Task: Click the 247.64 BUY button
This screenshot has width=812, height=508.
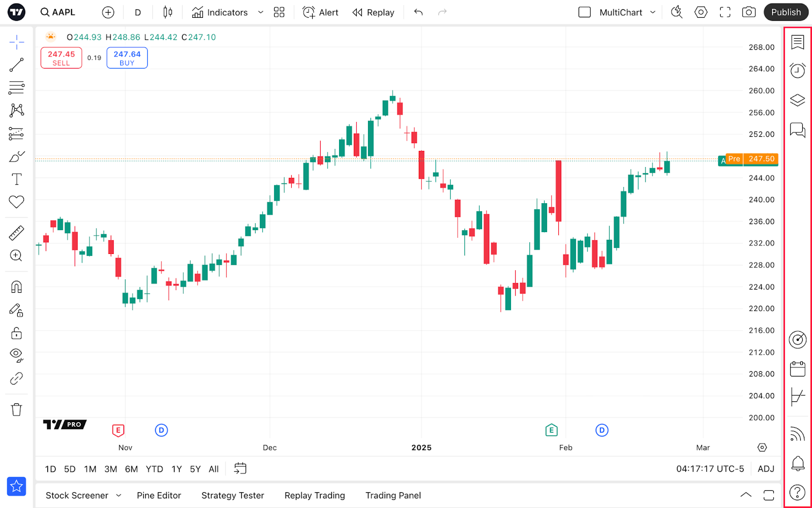Action: coord(127,58)
